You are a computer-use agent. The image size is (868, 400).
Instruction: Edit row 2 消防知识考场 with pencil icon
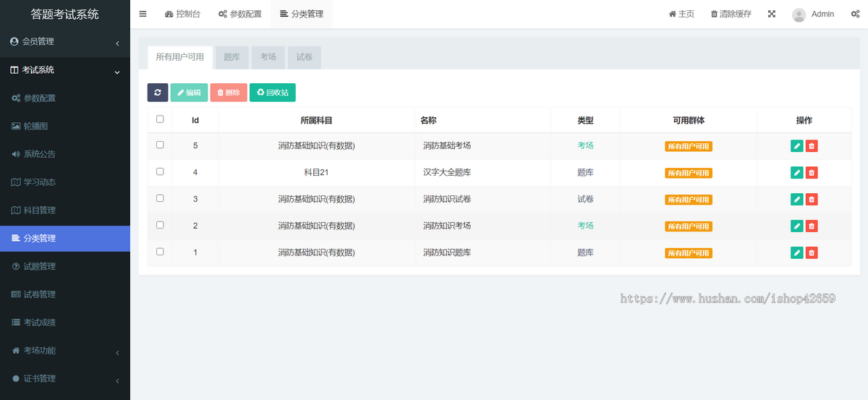click(797, 226)
